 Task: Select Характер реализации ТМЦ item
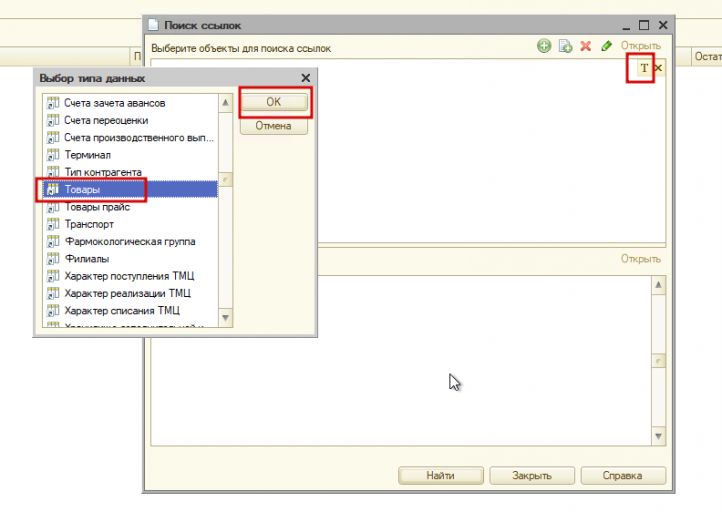tap(130, 293)
